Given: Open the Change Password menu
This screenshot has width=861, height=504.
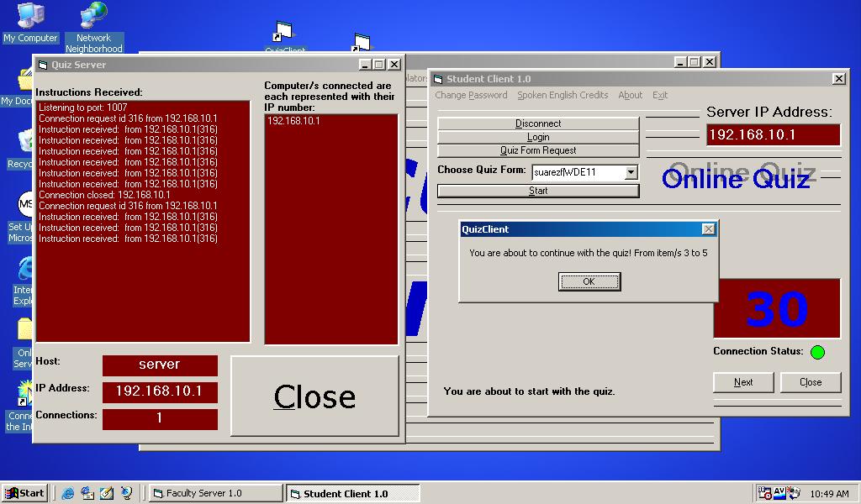Looking at the screenshot, I should point(471,95).
